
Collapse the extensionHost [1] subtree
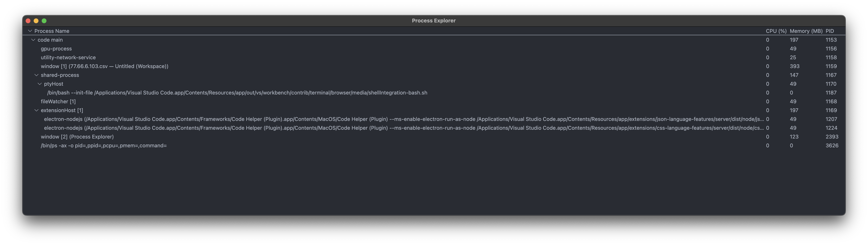[37, 110]
